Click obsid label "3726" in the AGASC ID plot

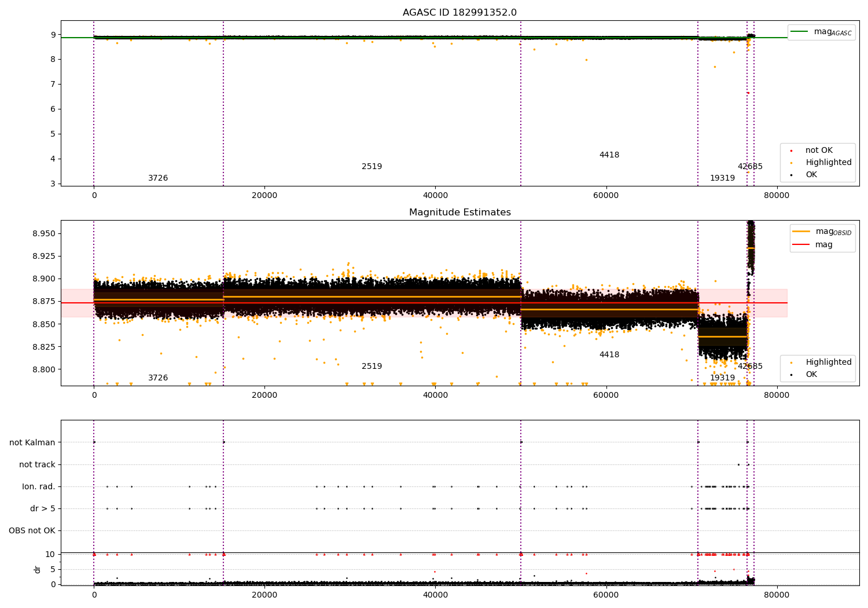[158, 178]
